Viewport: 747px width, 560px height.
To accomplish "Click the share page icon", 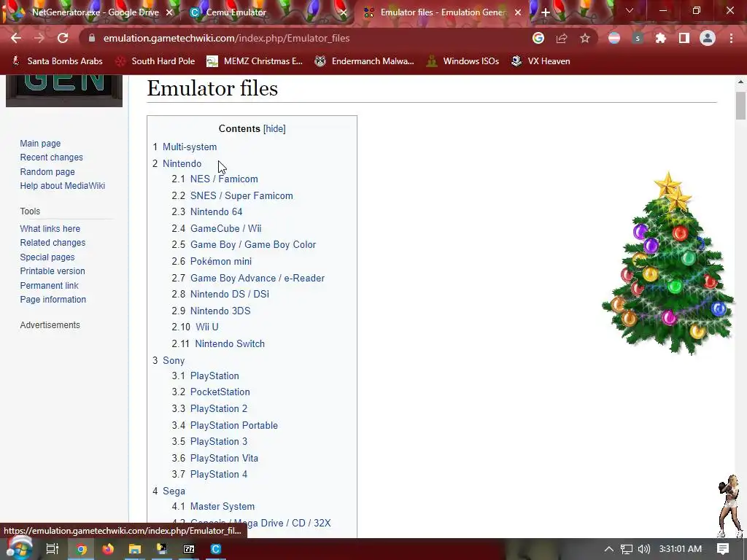I will click(x=562, y=38).
